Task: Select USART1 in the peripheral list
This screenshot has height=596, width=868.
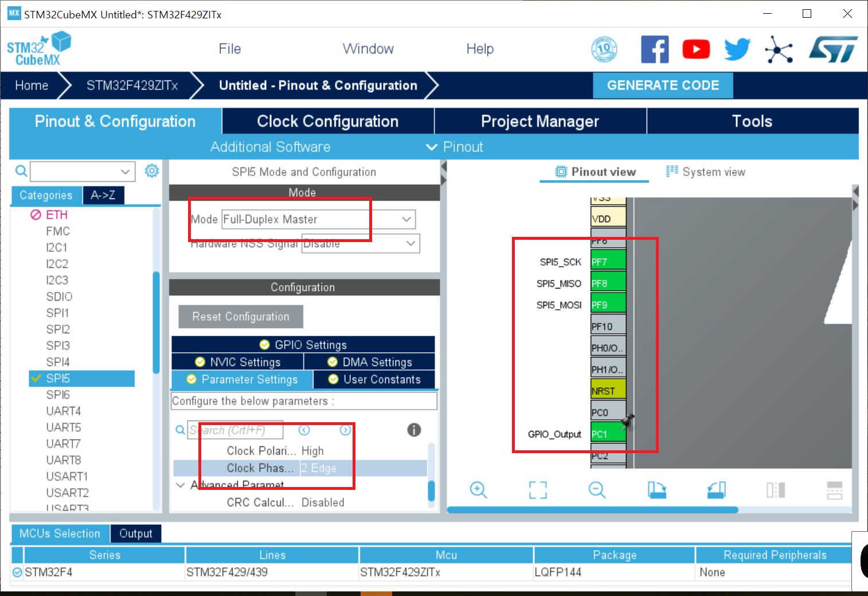Action: [67, 476]
